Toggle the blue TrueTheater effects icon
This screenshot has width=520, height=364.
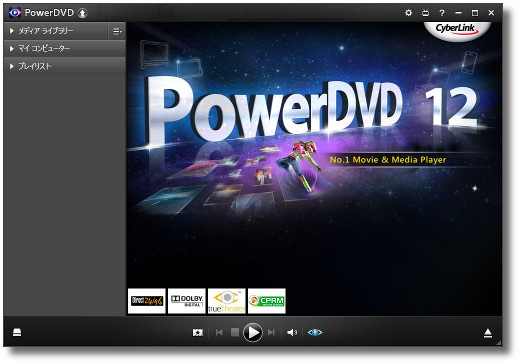tap(315, 332)
